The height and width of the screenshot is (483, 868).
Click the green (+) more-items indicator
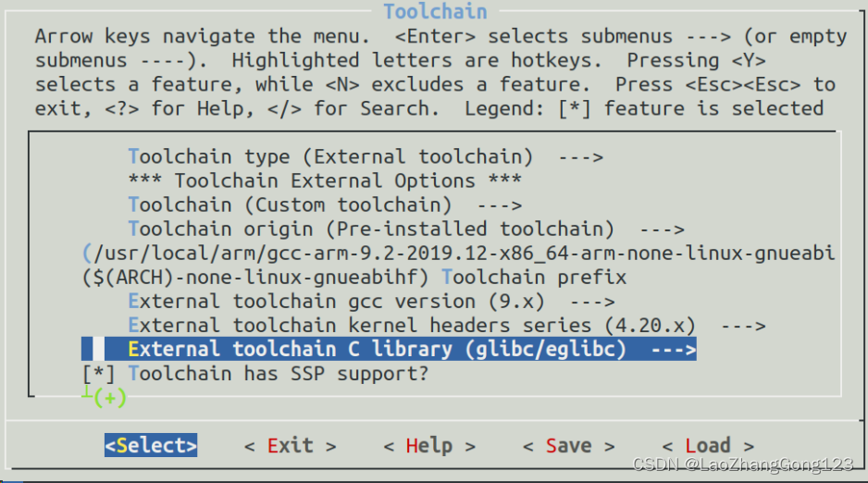[109, 397]
